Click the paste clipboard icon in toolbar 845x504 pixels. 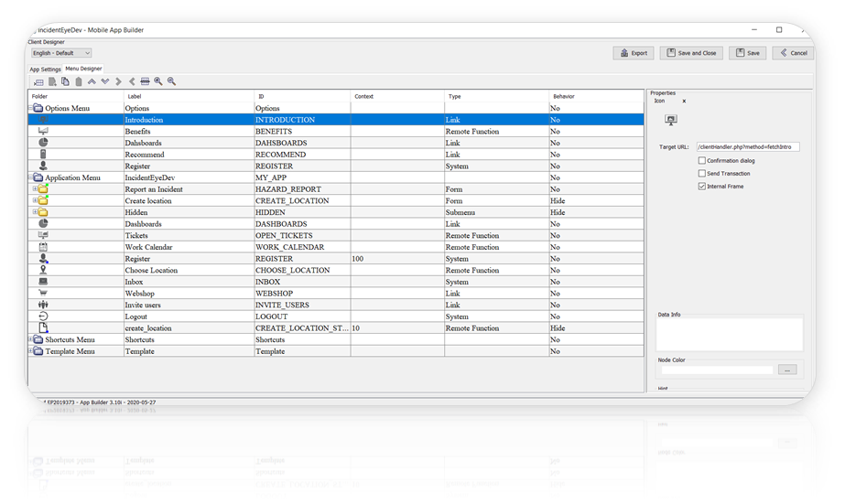(78, 81)
